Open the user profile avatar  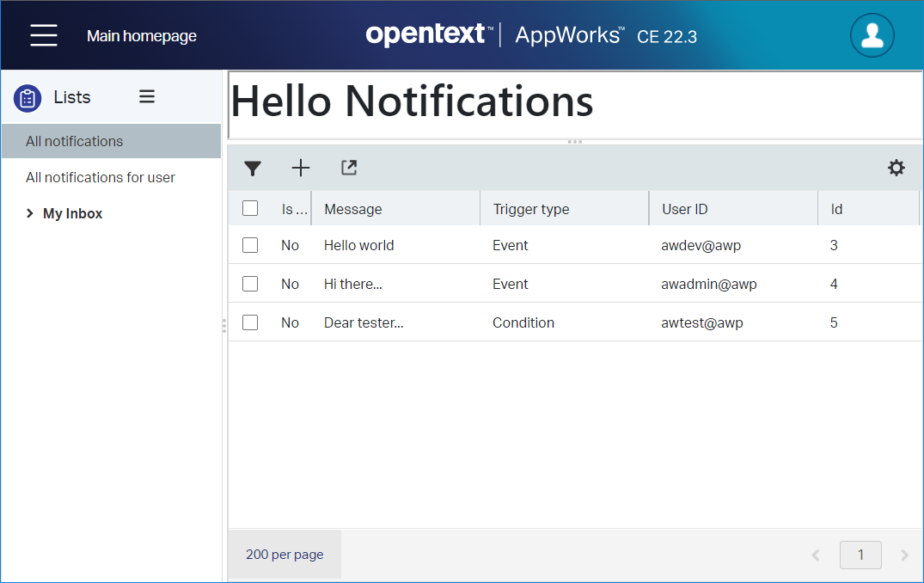click(872, 35)
